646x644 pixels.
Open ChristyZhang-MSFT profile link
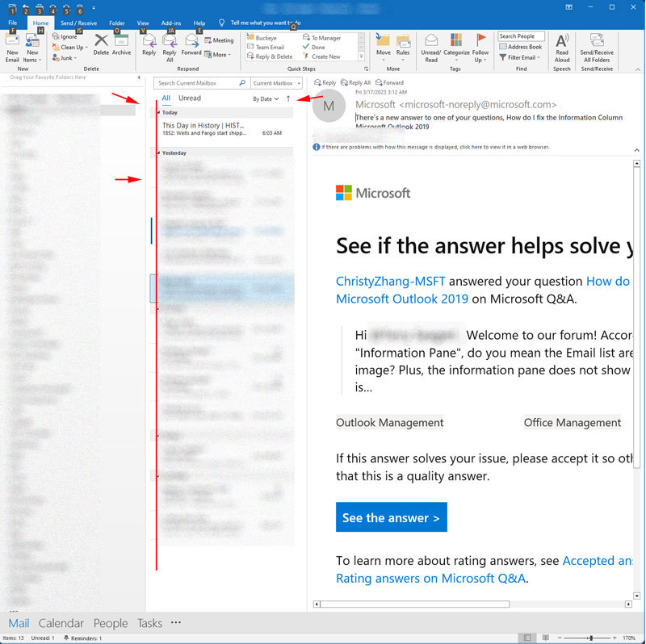pos(391,281)
